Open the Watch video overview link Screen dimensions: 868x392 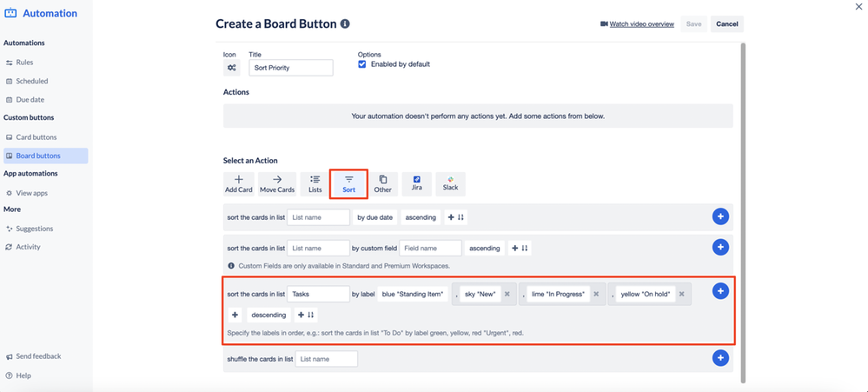pos(641,23)
